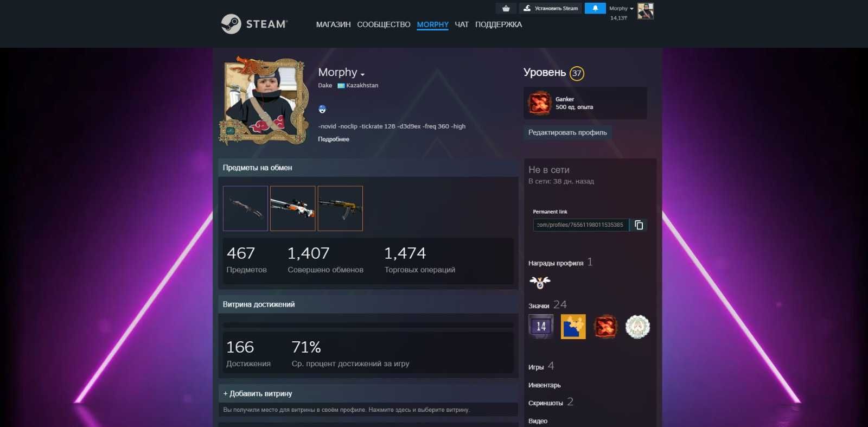Open the Видео link
The image size is (868, 427).
coord(538,421)
